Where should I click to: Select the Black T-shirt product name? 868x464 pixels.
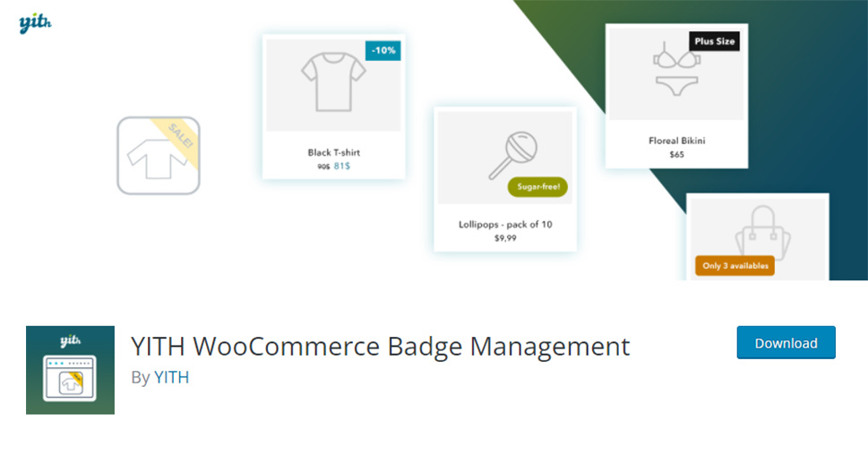[334, 152]
